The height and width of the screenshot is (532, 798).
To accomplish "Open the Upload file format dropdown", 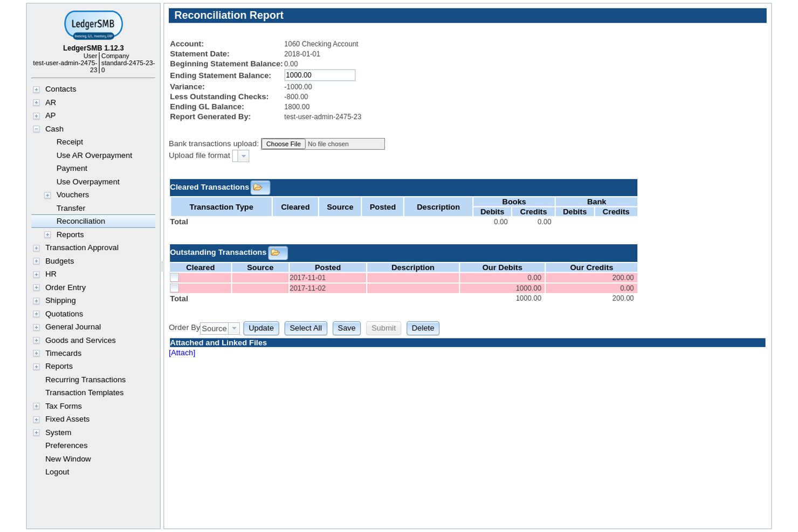I will point(243,156).
